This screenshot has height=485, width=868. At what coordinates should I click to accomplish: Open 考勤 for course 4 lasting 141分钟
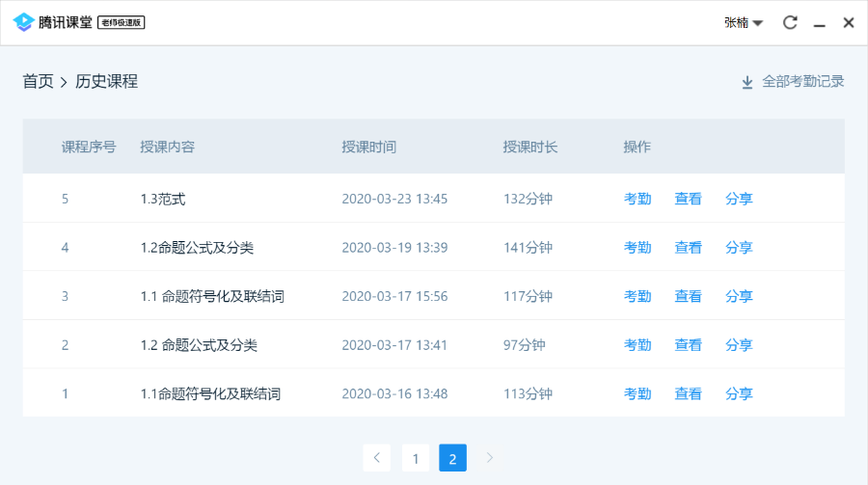click(637, 248)
